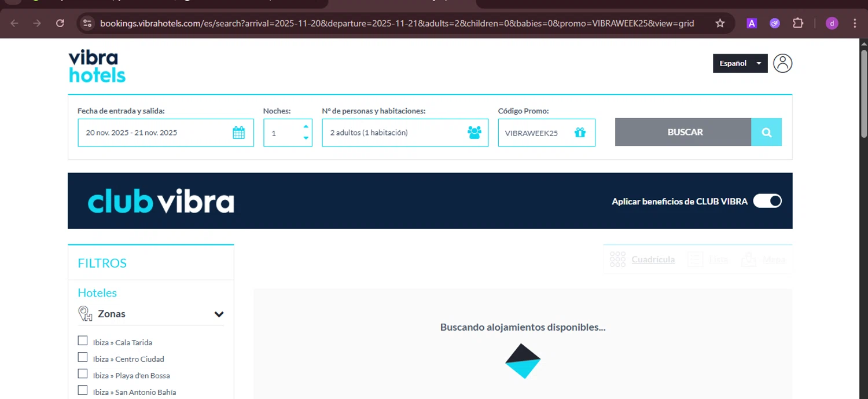
Task: Click the Noches number field
Action: (x=288, y=133)
